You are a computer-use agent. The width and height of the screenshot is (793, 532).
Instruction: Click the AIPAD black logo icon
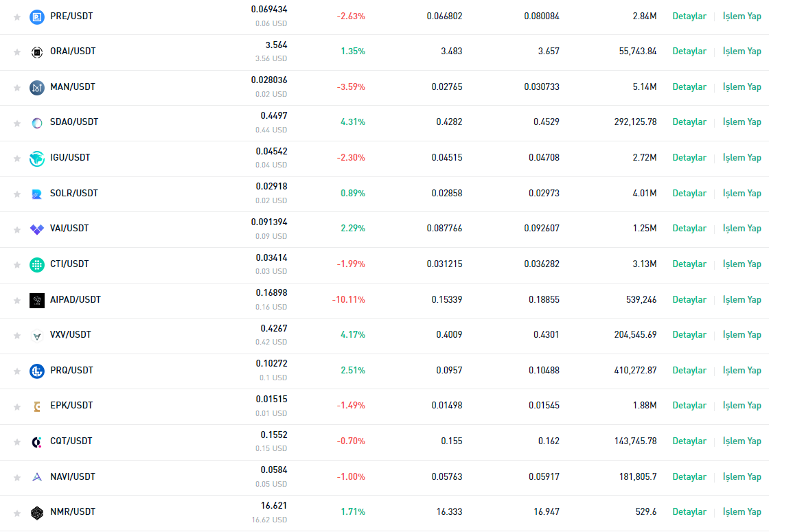click(37, 301)
